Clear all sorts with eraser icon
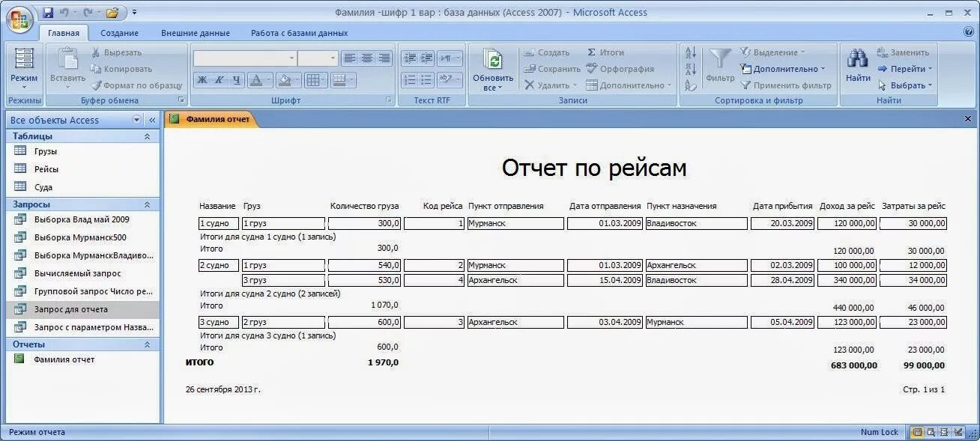Viewport: 980px width, 441px height. point(691,85)
